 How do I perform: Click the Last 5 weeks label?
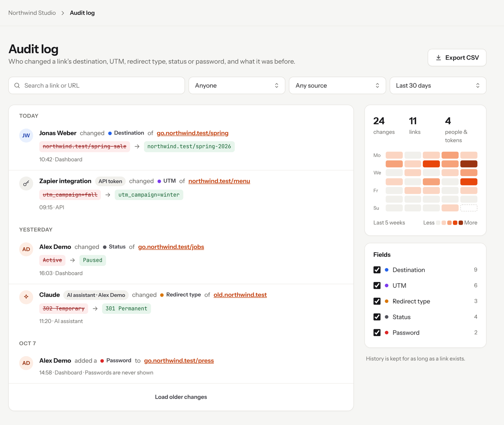[389, 223]
